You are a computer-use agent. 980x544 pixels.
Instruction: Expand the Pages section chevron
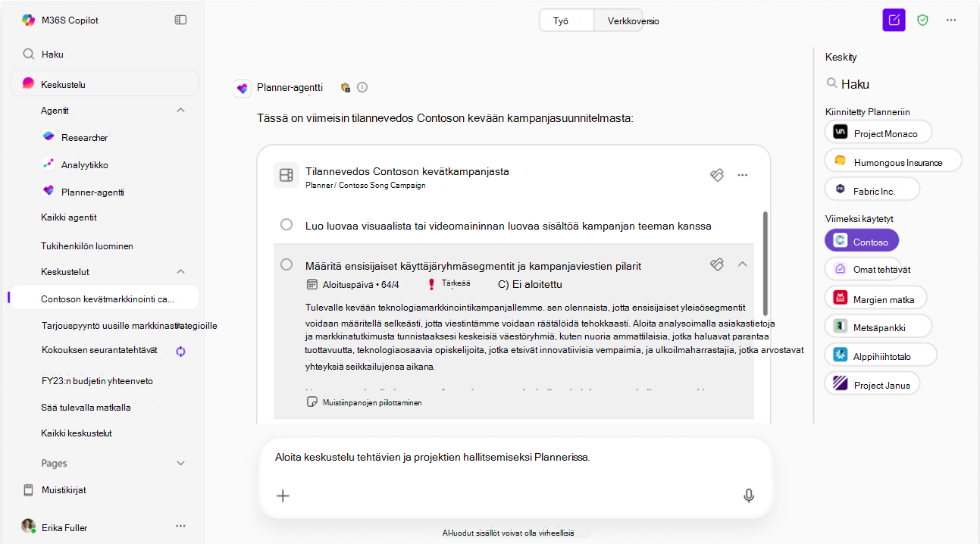pos(180,463)
